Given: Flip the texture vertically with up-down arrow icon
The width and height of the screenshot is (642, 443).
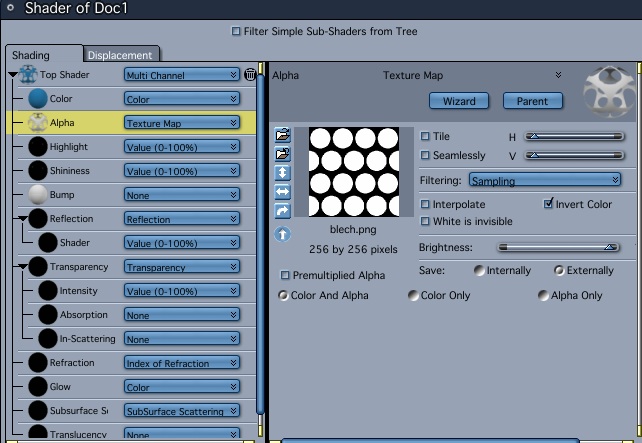Looking at the screenshot, I should click(x=283, y=173).
